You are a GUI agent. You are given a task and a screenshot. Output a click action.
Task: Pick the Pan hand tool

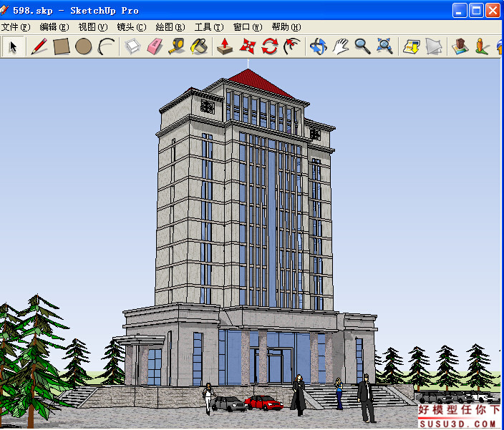340,47
